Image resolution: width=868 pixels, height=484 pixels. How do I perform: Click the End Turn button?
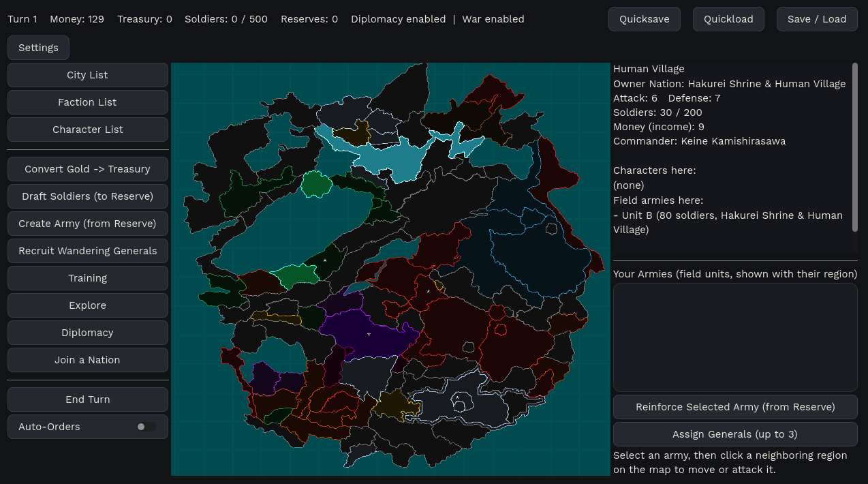[87, 399]
